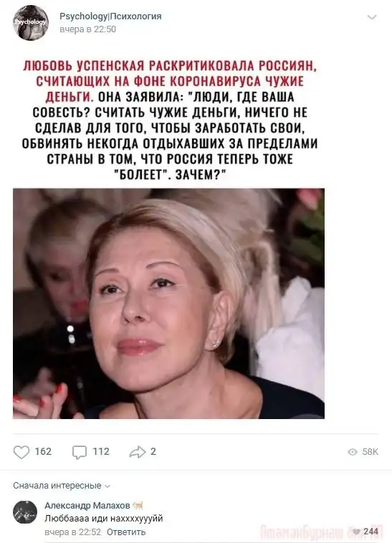Viewport: 392px width, 543px height.
Task: Click the views eye icon
Action: 353,452
